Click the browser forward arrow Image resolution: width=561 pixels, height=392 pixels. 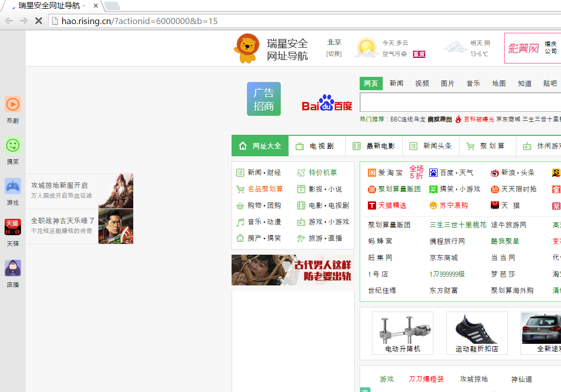(24, 21)
